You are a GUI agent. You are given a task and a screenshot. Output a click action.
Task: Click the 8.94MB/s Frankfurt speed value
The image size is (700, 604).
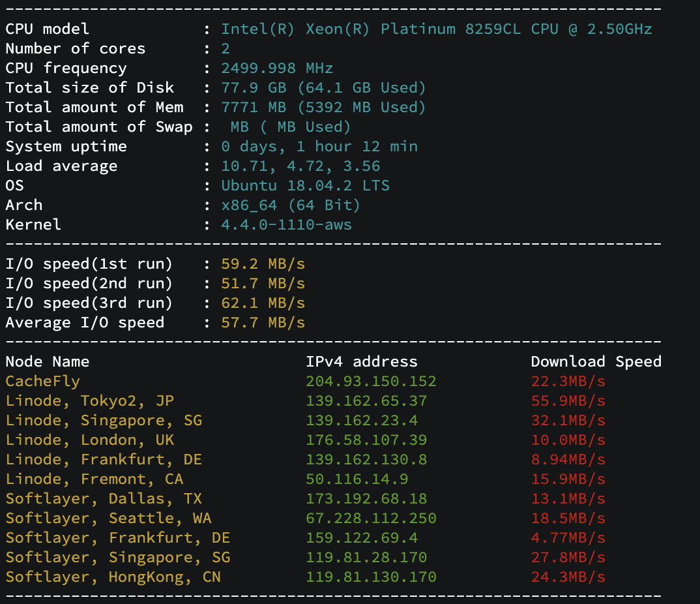[x=568, y=460]
